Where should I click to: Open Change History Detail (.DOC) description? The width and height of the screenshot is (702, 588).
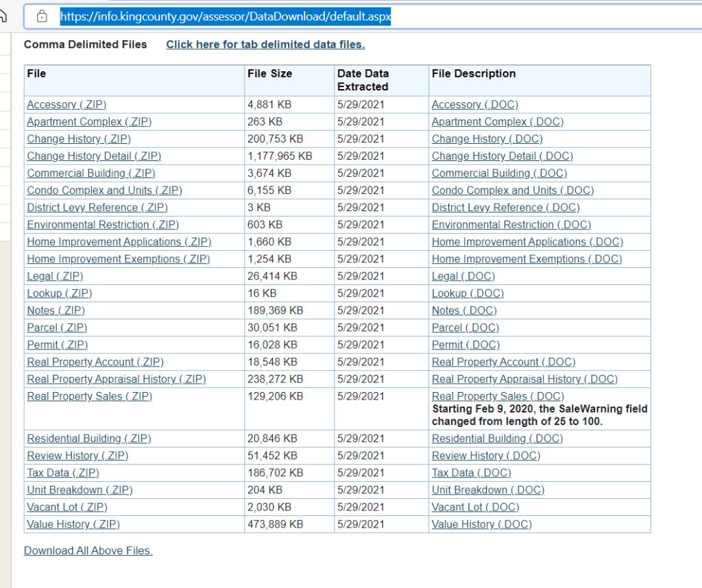point(502,156)
